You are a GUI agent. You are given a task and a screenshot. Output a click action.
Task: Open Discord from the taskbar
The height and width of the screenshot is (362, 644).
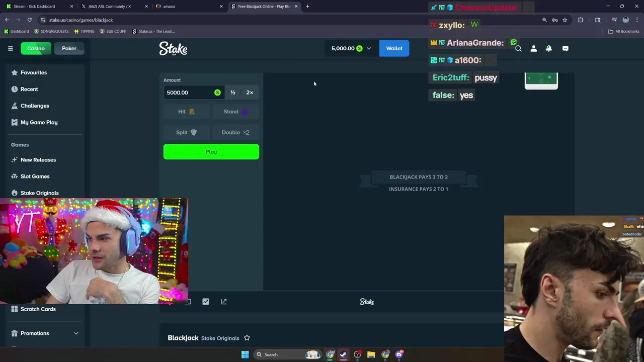399,354
